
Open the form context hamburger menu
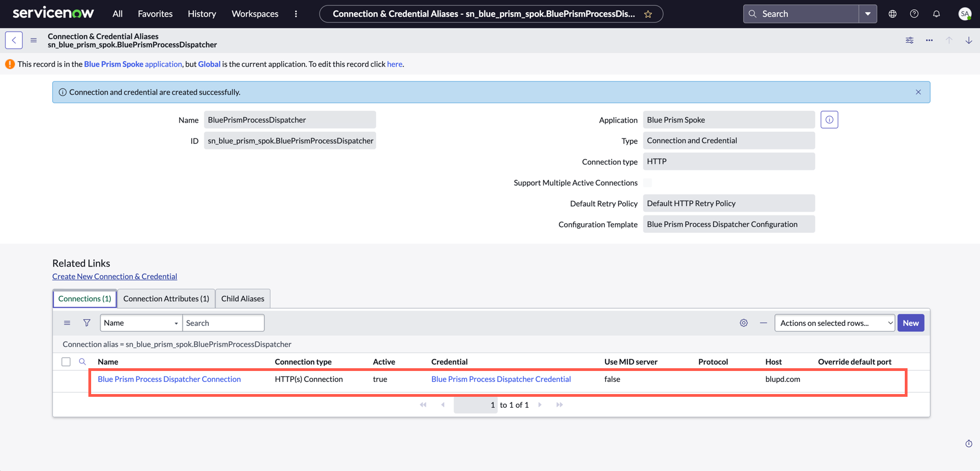point(33,40)
